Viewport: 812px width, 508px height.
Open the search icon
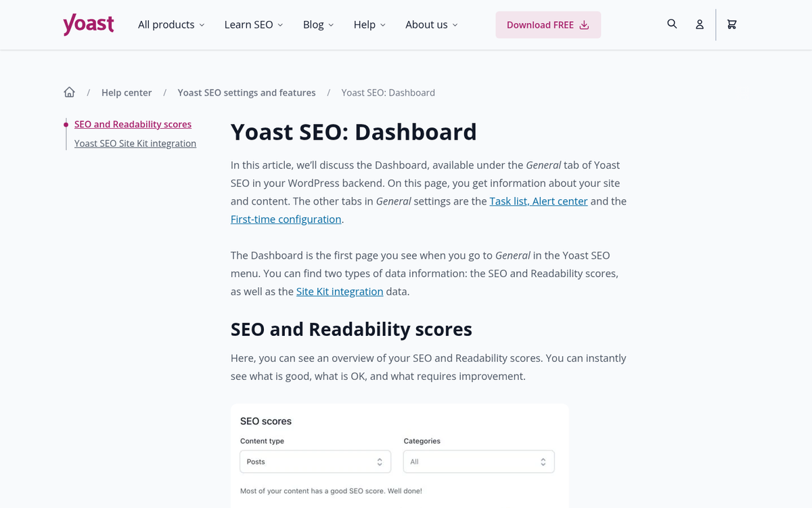(x=672, y=24)
